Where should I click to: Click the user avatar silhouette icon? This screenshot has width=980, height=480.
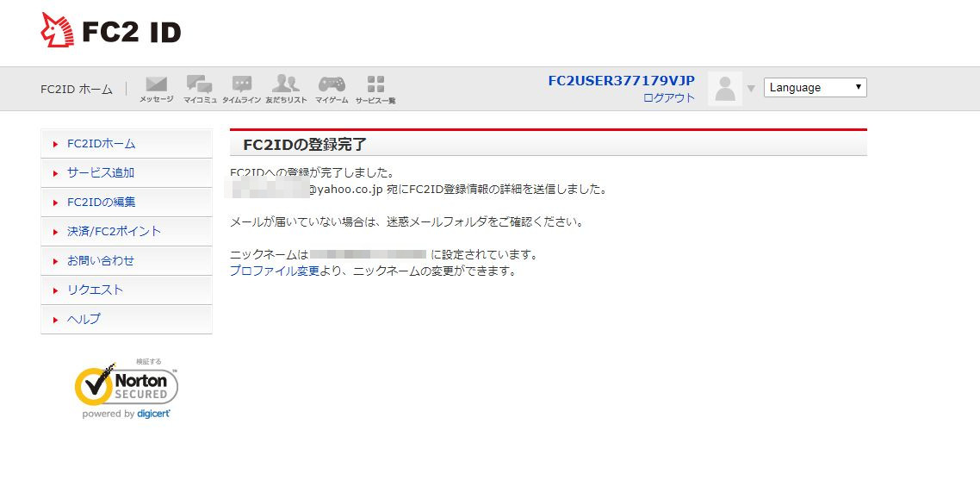click(725, 88)
